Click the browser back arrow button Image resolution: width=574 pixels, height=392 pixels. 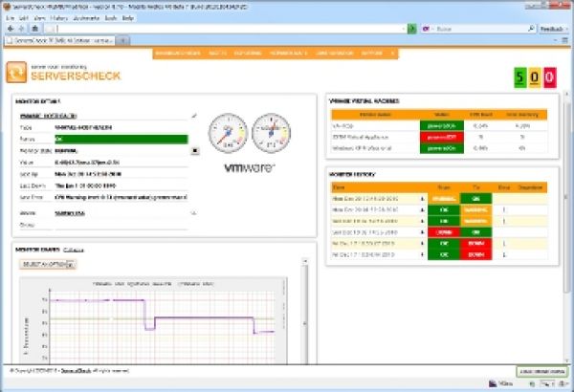(x=9, y=29)
